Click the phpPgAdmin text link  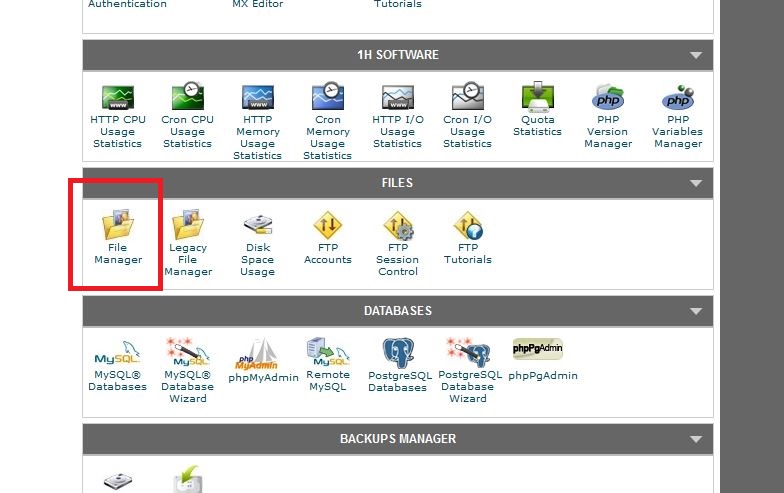543,376
